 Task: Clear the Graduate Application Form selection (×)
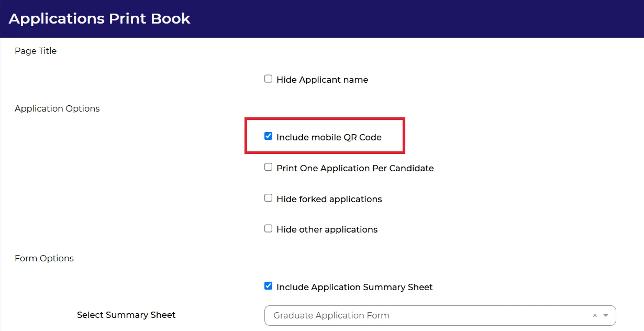[x=595, y=316]
